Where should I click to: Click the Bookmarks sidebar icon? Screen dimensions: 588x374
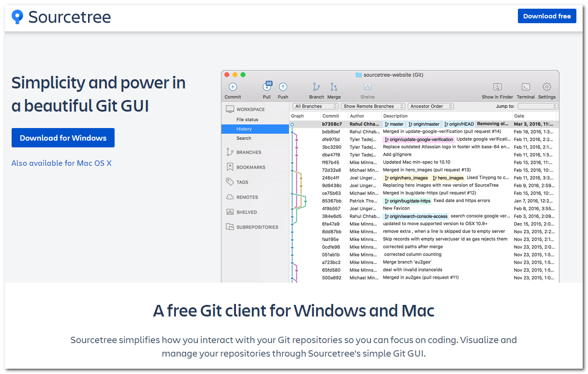(x=230, y=167)
